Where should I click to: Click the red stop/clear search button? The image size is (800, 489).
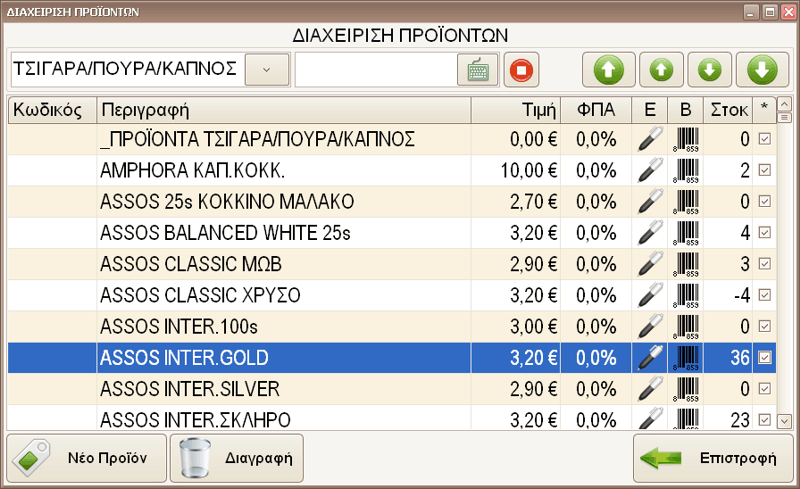[521, 70]
